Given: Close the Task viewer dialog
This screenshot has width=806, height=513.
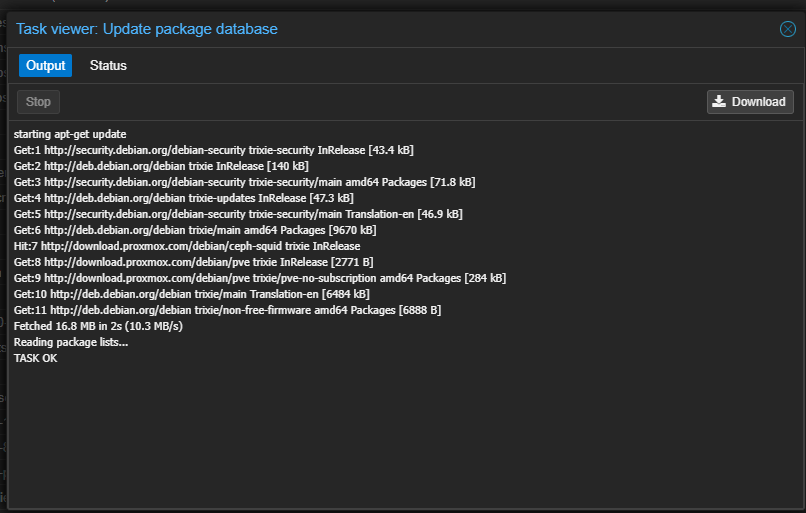Looking at the screenshot, I should 787,29.
